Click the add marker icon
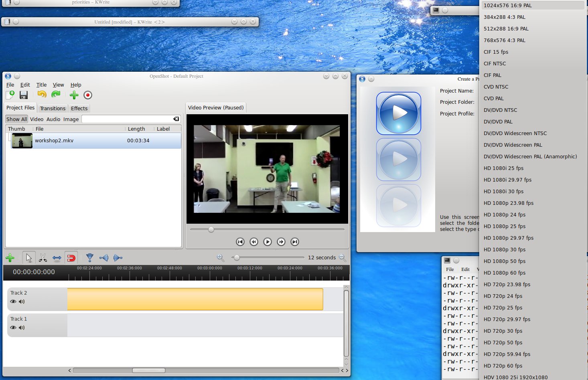This screenshot has width=588, height=380. pyautogui.click(x=90, y=258)
